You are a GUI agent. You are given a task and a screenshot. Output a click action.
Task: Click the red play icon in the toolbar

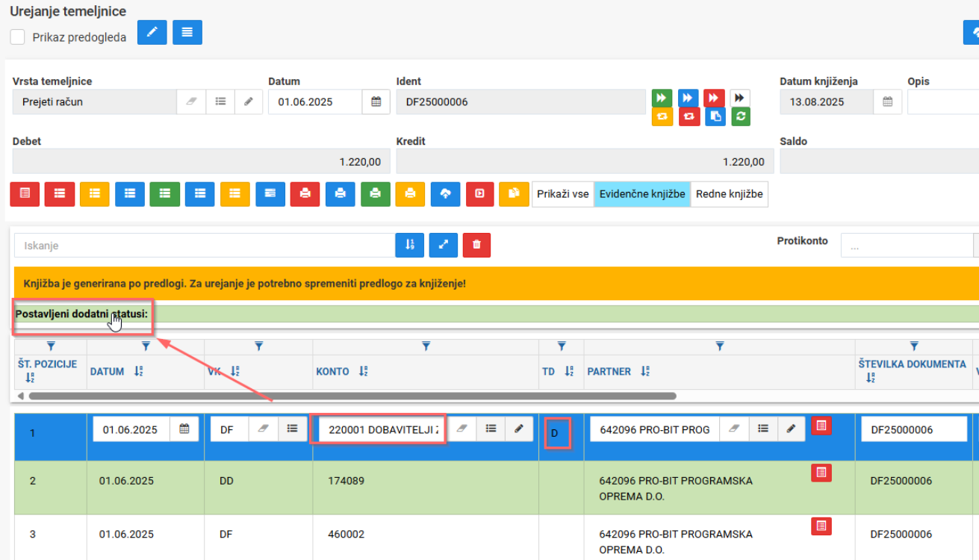click(480, 194)
